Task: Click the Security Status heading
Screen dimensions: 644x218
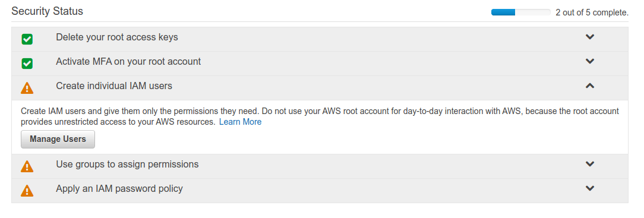Action: click(48, 11)
